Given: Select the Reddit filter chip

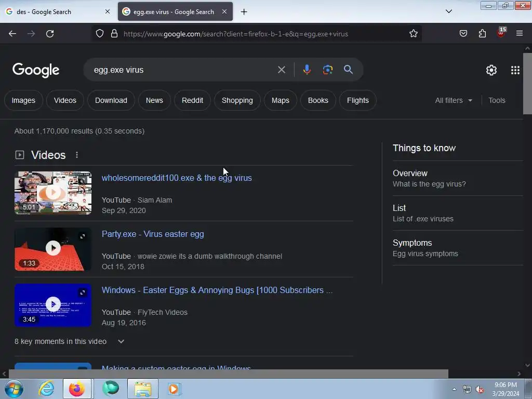Looking at the screenshot, I should tap(192, 100).
